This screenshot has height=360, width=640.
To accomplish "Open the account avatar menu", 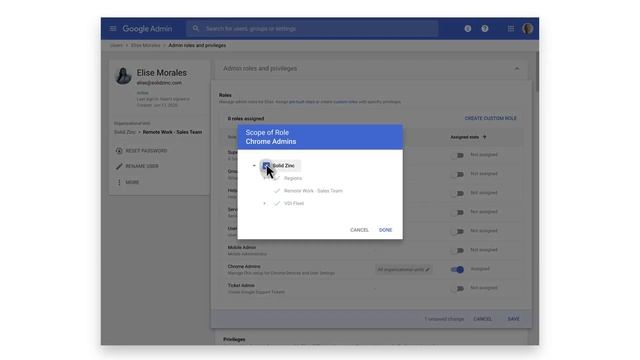I will point(528,29).
